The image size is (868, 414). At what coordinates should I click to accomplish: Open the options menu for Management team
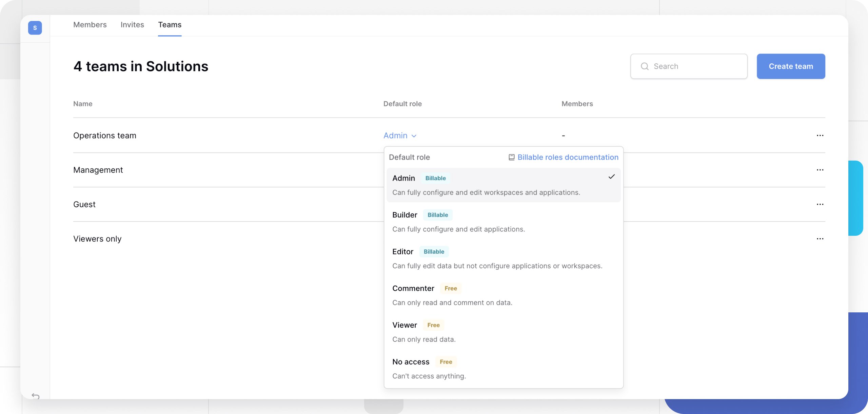pyautogui.click(x=820, y=170)
